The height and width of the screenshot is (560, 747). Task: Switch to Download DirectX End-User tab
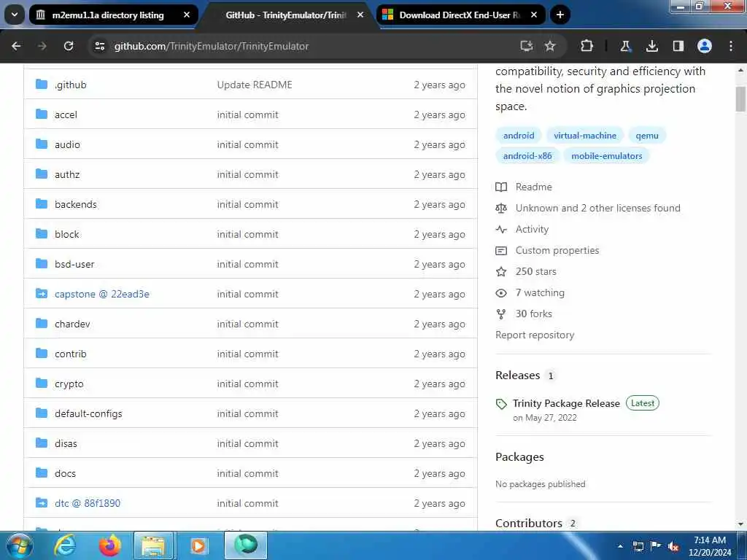(460, 15)
